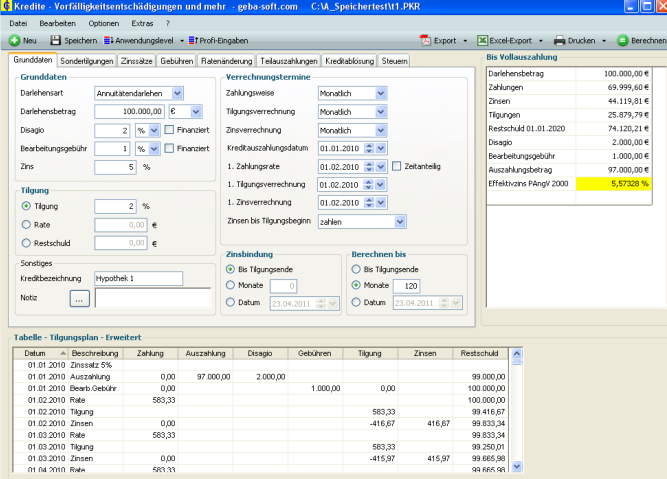Tick the Zeitanteilig checkbox

tap(397, 166)
